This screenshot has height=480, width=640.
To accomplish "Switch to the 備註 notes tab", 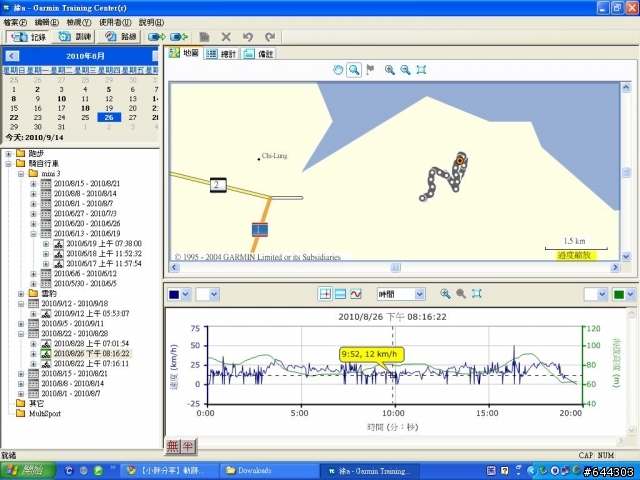I will tap(258, 53).
